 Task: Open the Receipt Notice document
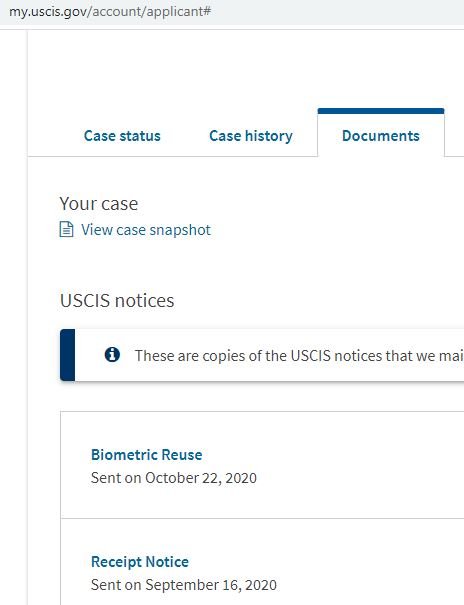pos(140,561)
